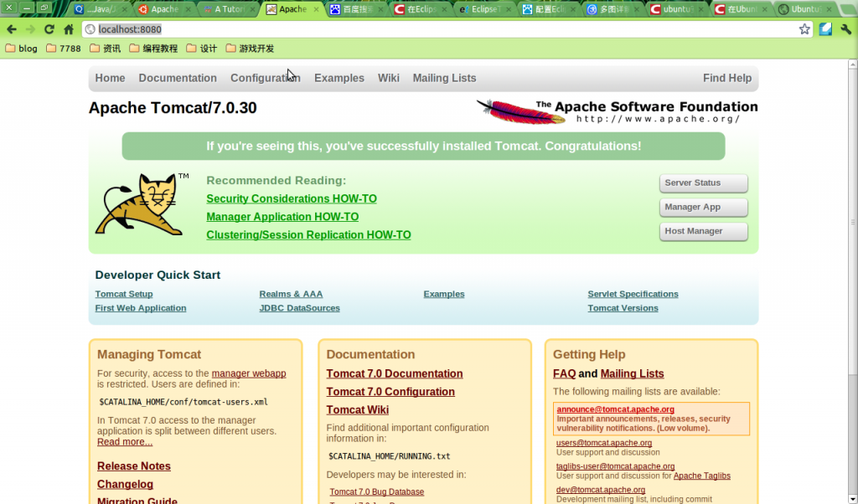The image size is (858, 504).
Task: Click the announce@tomcat.apache.org mailing list link
Action: click(x=616, y=409)
